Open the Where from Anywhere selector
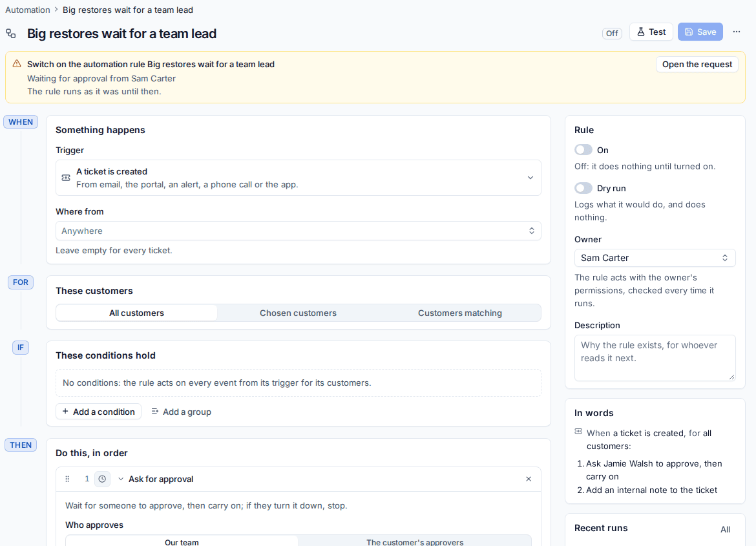Viewport: 756px width, 546px height. pyautogui.click(x=299, y=231)
